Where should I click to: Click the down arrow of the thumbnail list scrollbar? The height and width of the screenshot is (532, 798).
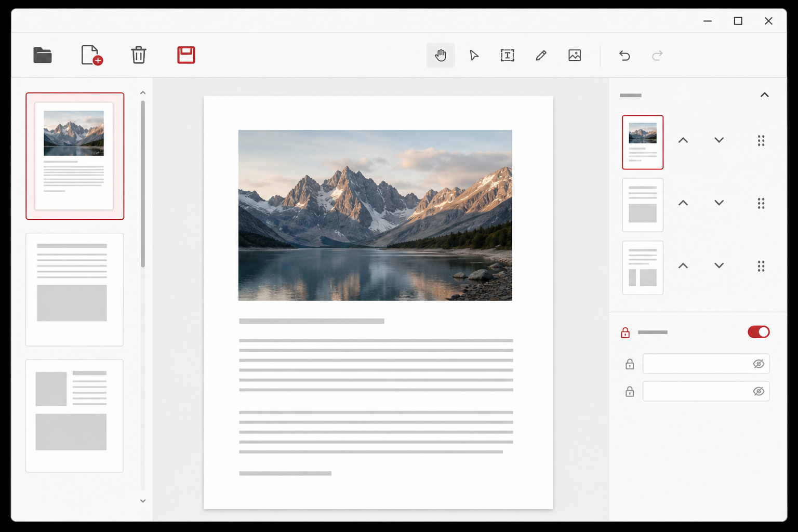point(143,501)
